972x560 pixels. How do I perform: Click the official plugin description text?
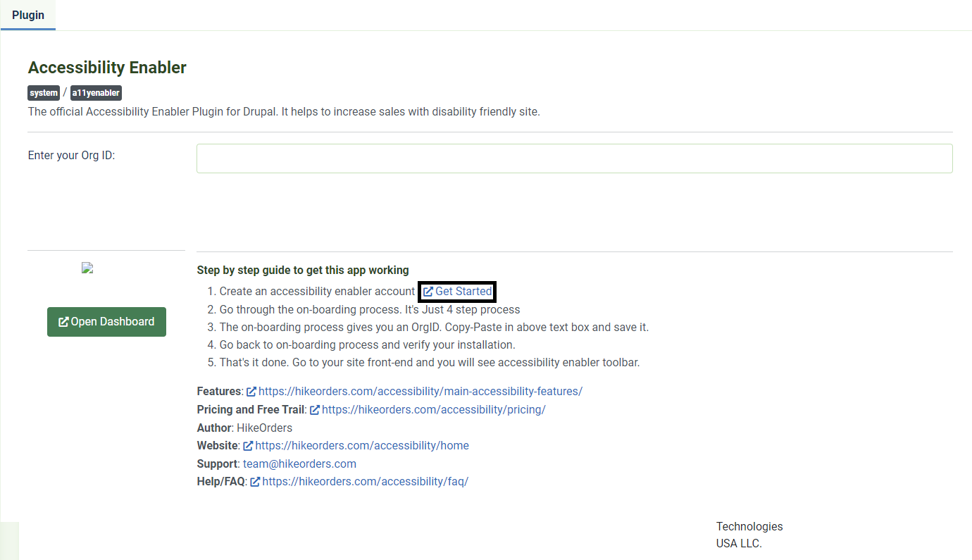[284, 111]
